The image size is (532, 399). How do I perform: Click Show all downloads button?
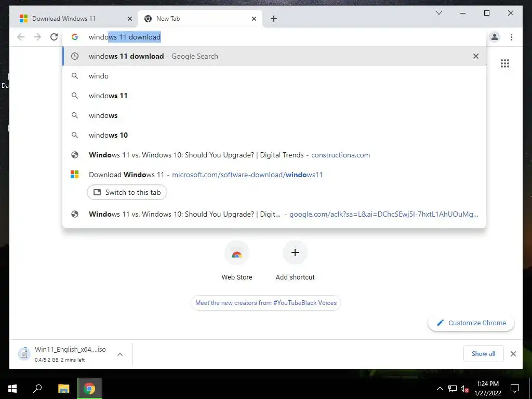[484, 354]
